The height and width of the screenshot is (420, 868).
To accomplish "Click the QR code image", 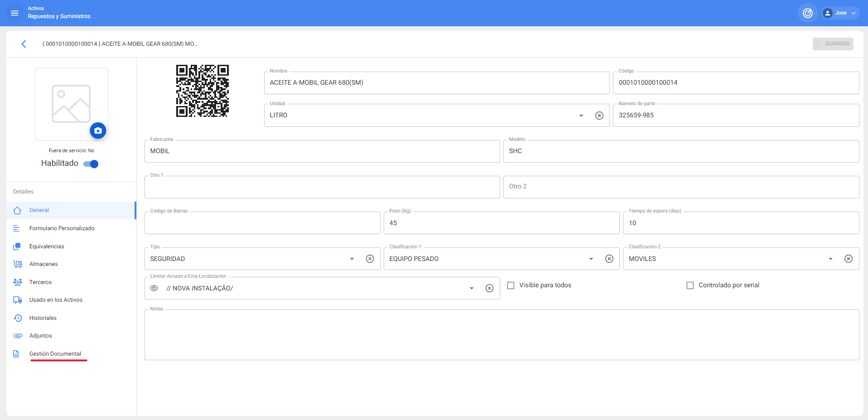I will 202,91.
